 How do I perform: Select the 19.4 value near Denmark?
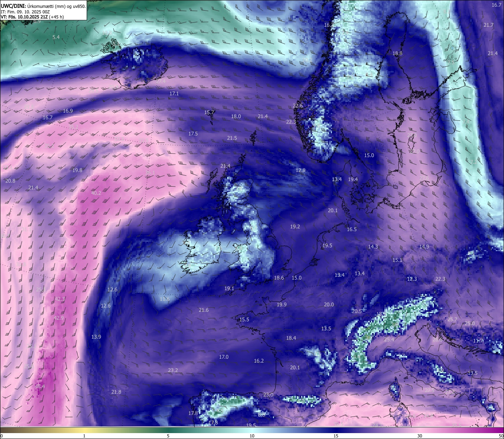[353, 179]
